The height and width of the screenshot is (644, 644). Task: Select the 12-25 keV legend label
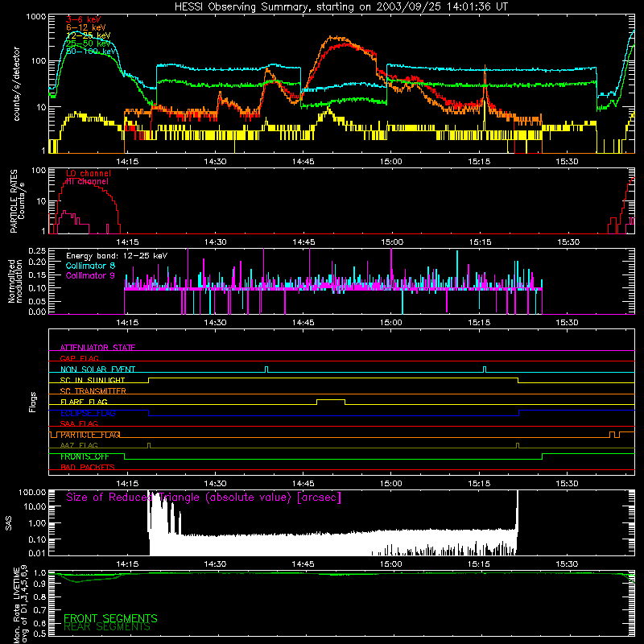click(x=89, y=35)
